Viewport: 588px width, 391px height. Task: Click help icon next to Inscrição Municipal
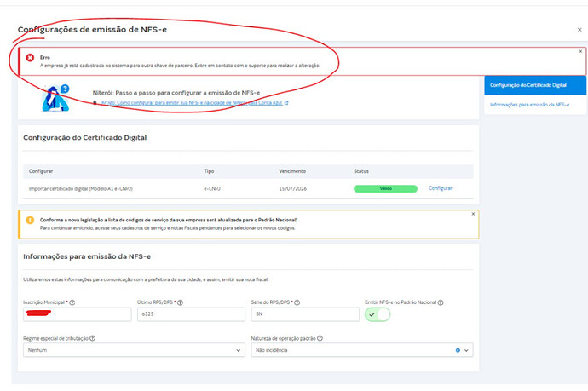(x=72, y=302)
